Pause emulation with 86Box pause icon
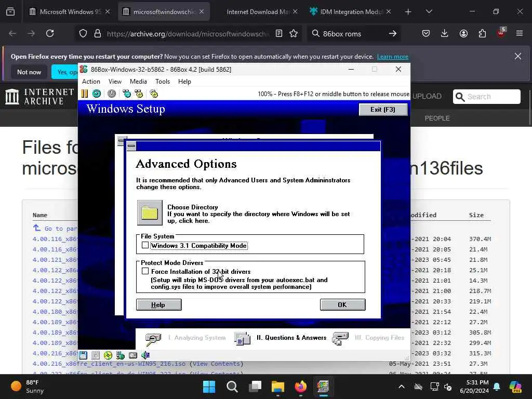Image resolution: width=532 pixels, height=399 pixels. click(85, 94)
